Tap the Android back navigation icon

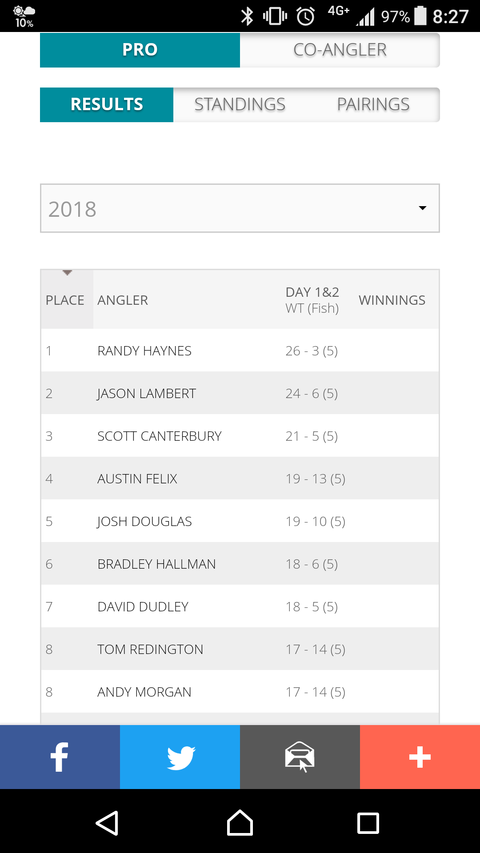point(108,823)
